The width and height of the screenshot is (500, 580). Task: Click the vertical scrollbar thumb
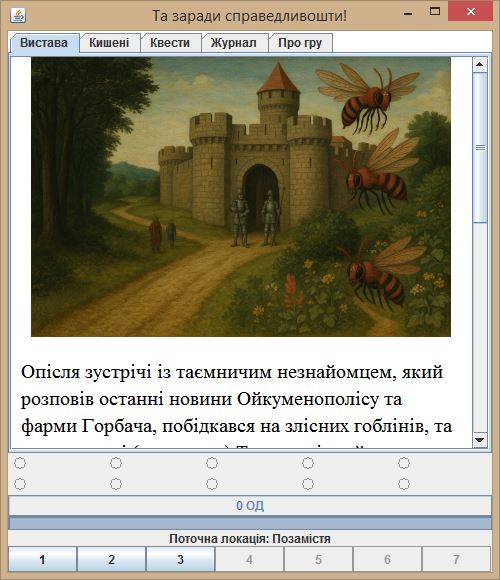480,148
